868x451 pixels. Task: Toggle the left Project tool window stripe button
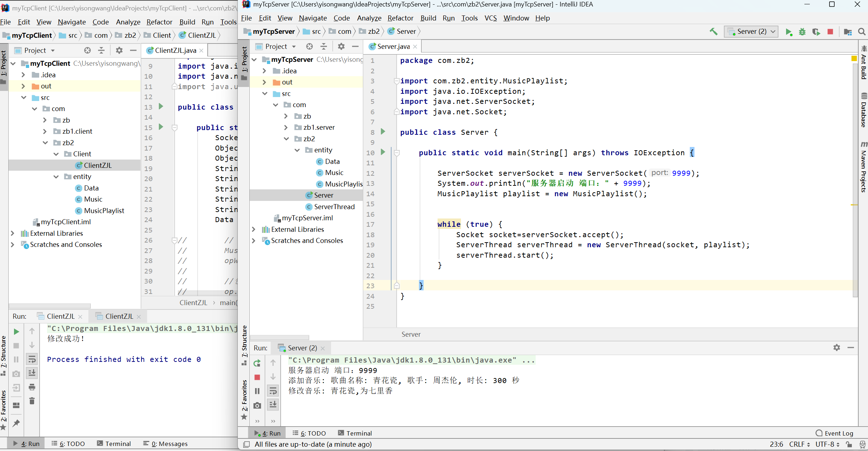click(x=4, y=66)
